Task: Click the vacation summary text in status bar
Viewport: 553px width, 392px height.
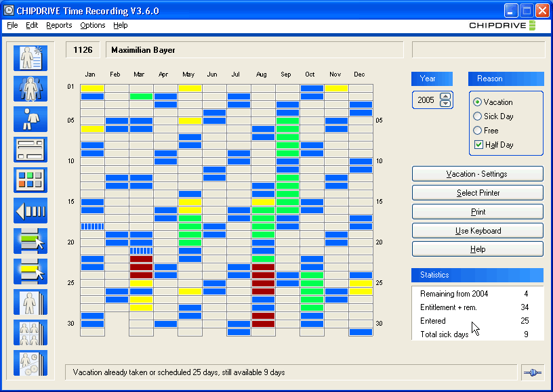Action: (179, 372)
